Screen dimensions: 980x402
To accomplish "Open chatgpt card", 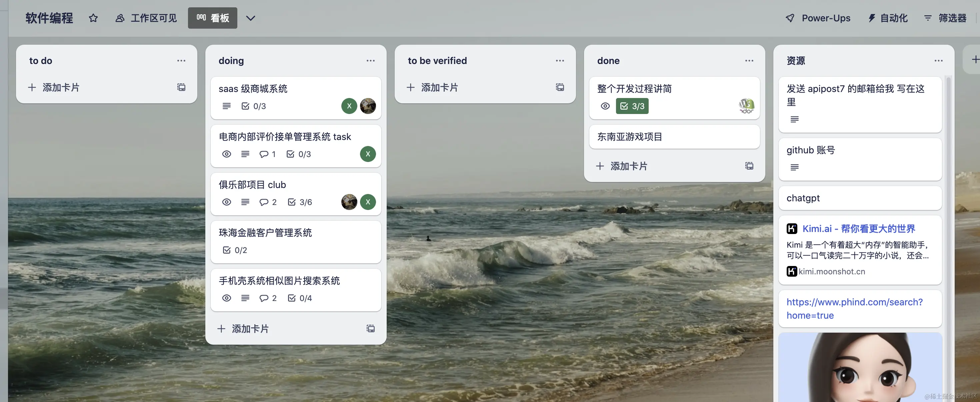I will coord(860,198).
